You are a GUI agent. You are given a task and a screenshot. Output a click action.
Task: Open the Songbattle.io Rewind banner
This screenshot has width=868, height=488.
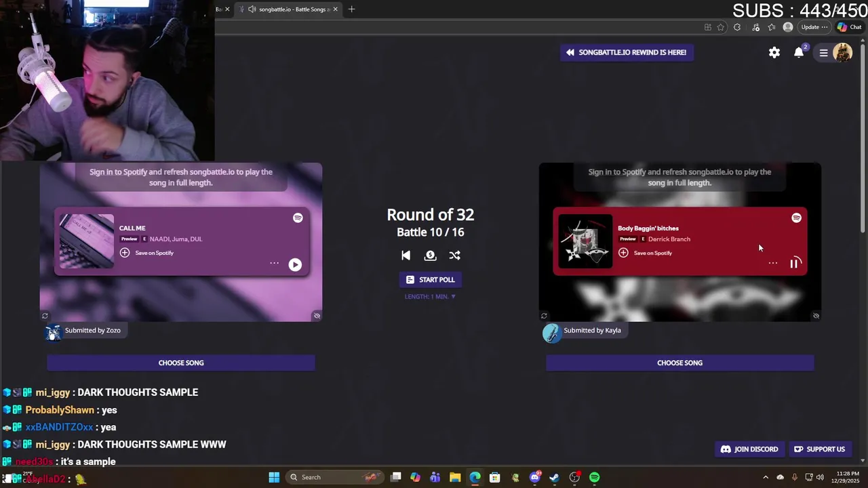tap(627, 52)
